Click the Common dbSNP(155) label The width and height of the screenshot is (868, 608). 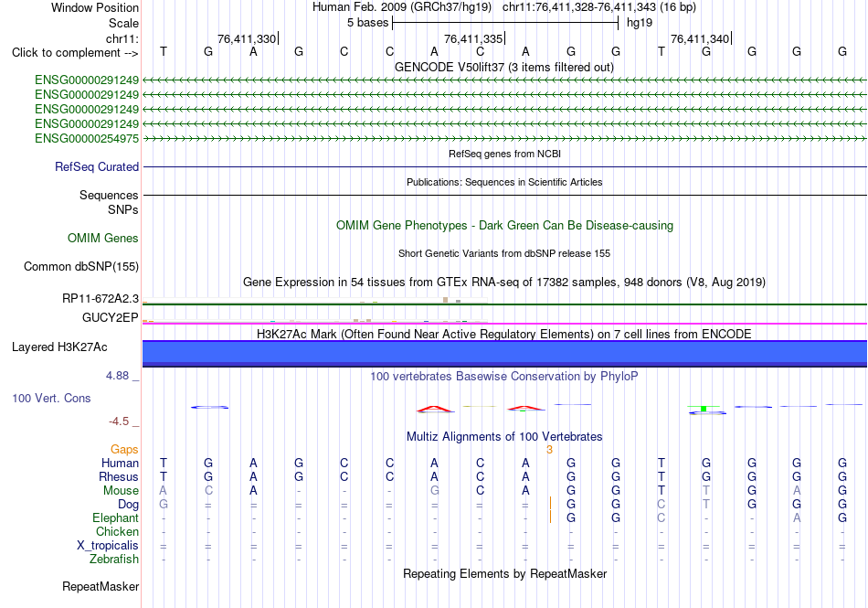click(81, 266)
